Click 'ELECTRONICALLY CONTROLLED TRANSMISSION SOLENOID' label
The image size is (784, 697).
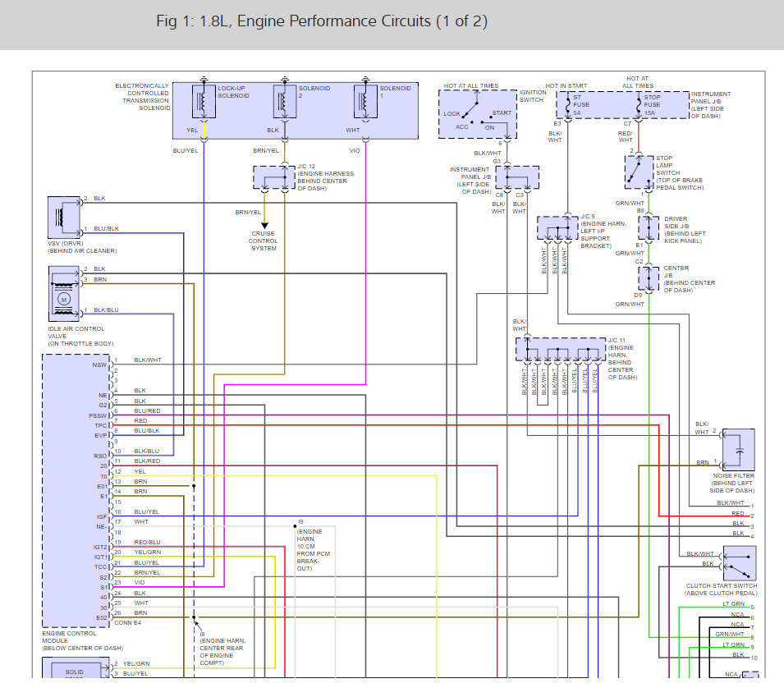[x=143, y=97]
